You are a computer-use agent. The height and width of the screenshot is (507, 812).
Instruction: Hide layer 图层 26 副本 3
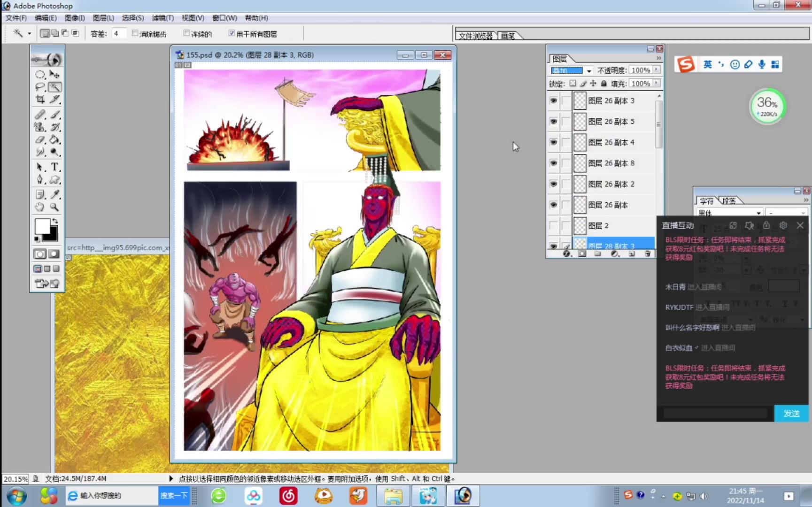[x=554, y=100]
